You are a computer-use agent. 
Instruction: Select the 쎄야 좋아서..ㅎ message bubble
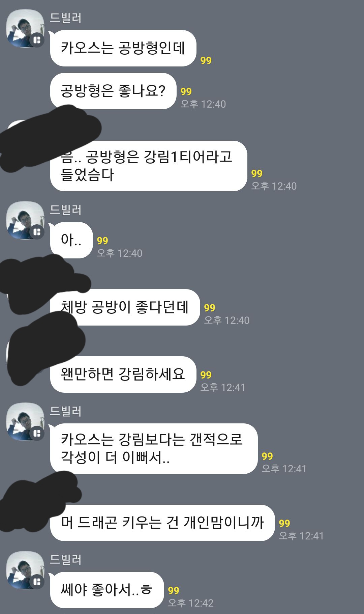coord(107,590)
